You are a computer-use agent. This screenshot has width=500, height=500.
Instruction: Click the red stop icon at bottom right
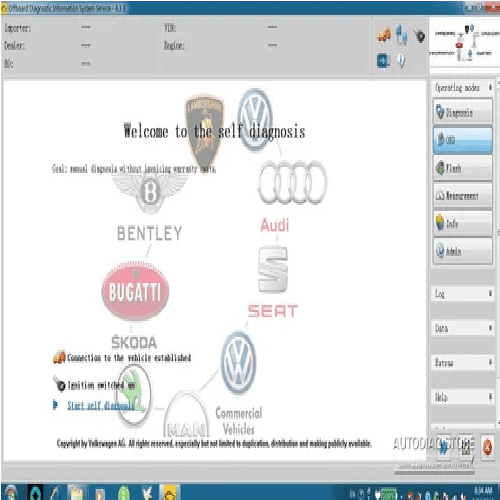pos(487,447)
